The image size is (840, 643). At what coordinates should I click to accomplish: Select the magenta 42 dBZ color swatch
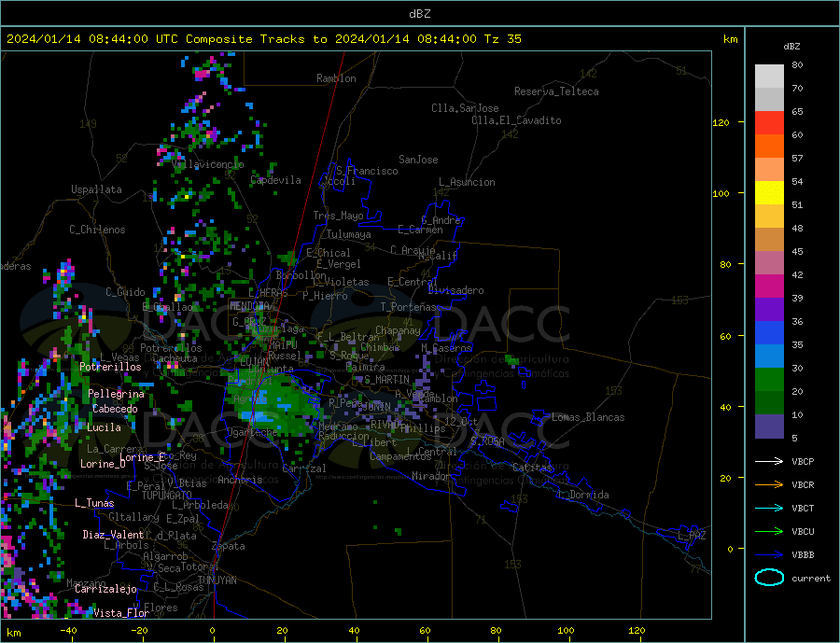(x=769, y=287)
